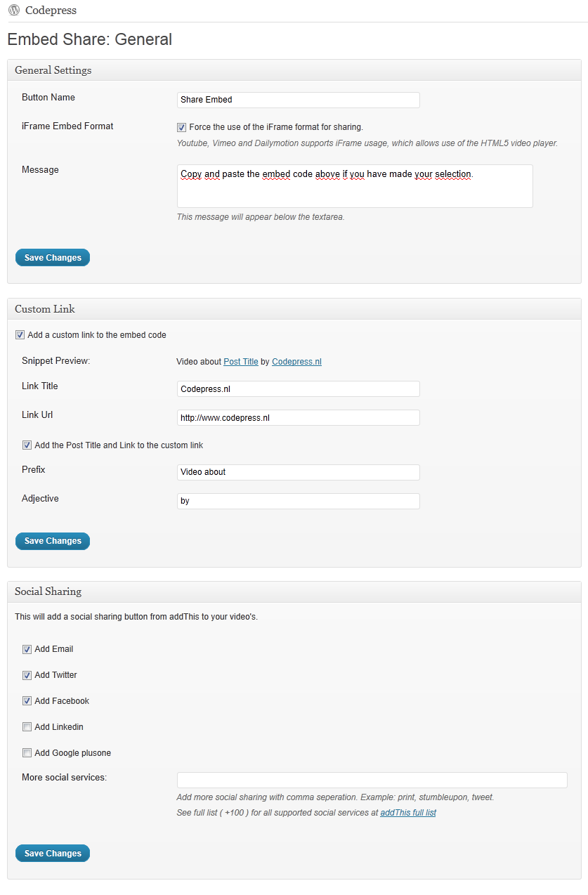Uncheck Add a custom link to embed code
588x895 pixels.
[x=20, y=335]
